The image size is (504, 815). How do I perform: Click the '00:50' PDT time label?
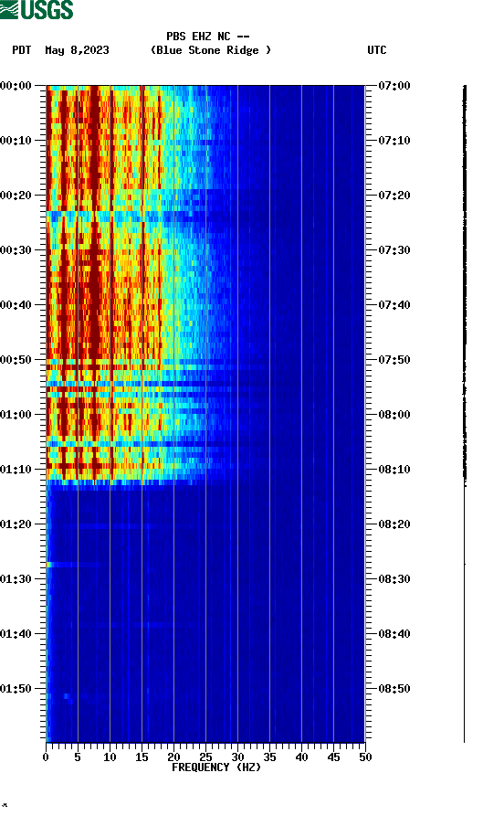[x=16, y=360]
